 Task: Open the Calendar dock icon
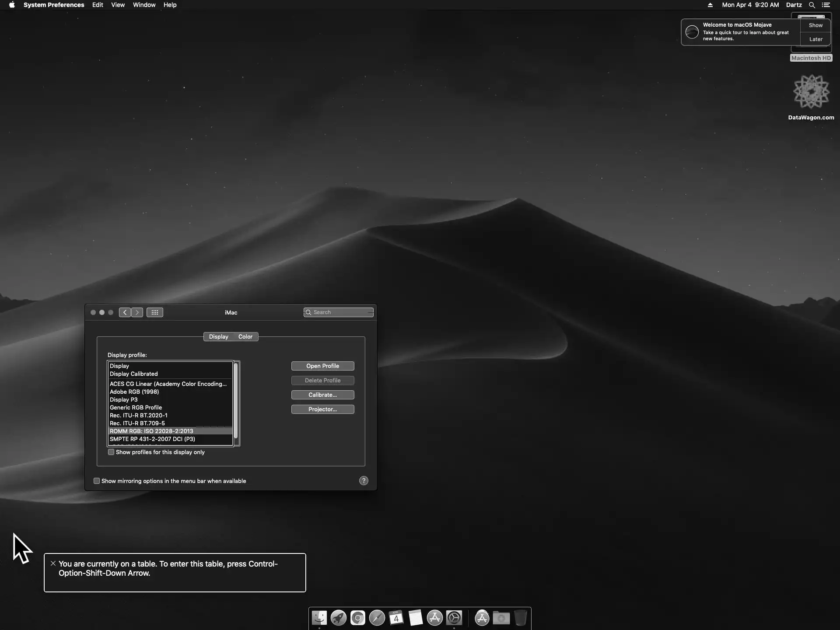[x=396, y=618]
